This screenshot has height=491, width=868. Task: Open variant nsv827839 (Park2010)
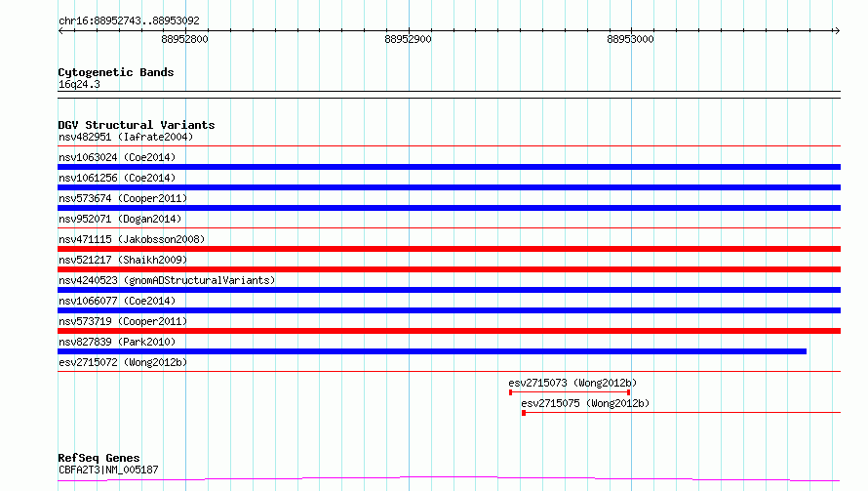click(117, 342)
